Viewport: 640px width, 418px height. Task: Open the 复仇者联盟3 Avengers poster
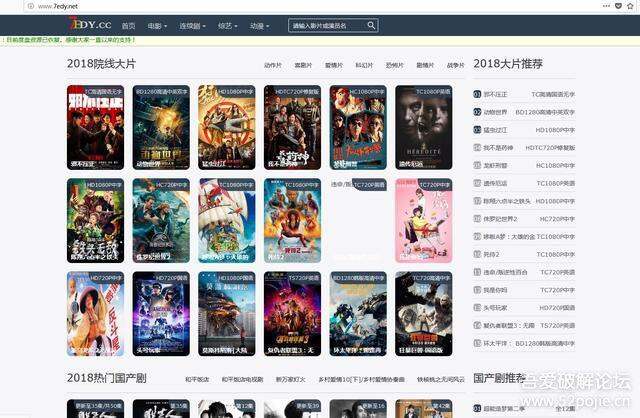292,314
